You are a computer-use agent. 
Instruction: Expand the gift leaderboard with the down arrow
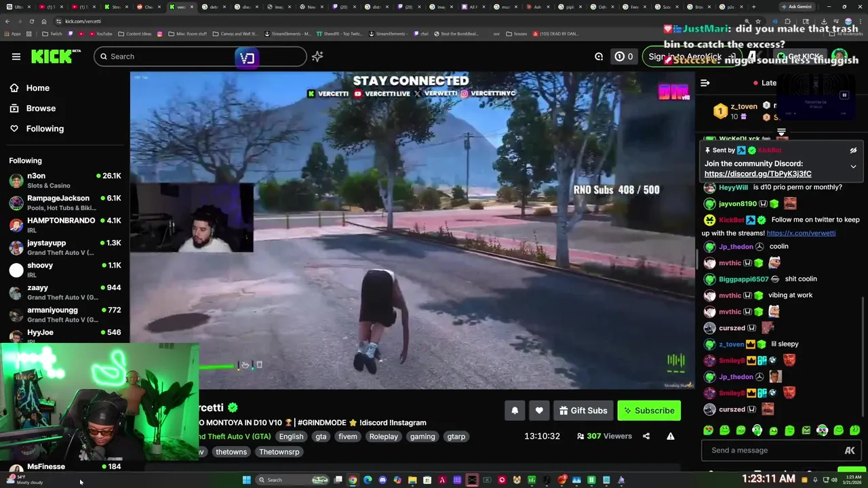(781, 132)
